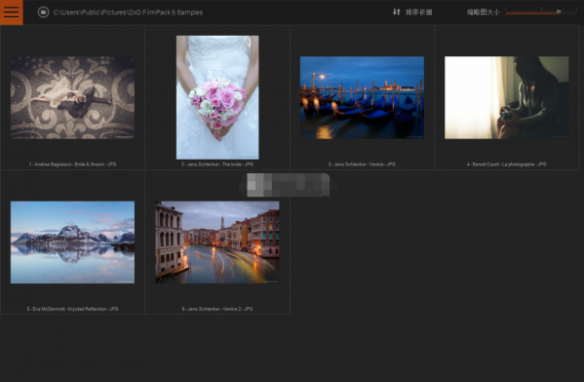Click the folder path text field
The height and width of the screenshot is (382, 584).
(128, 12)
